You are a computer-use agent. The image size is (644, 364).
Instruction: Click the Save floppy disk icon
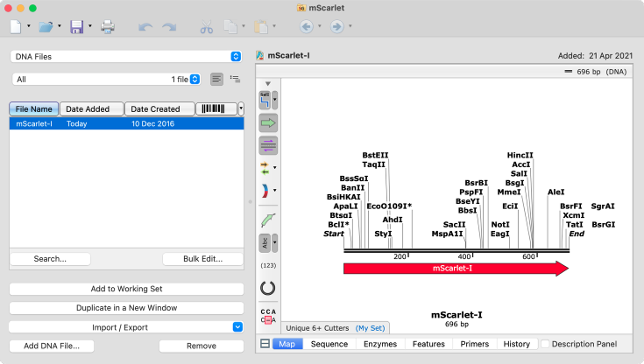77,26
